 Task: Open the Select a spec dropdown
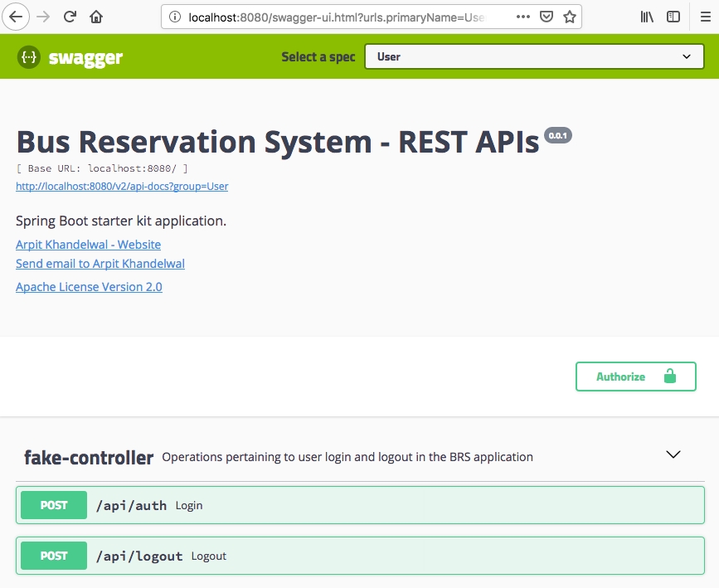tap(534, 56)
